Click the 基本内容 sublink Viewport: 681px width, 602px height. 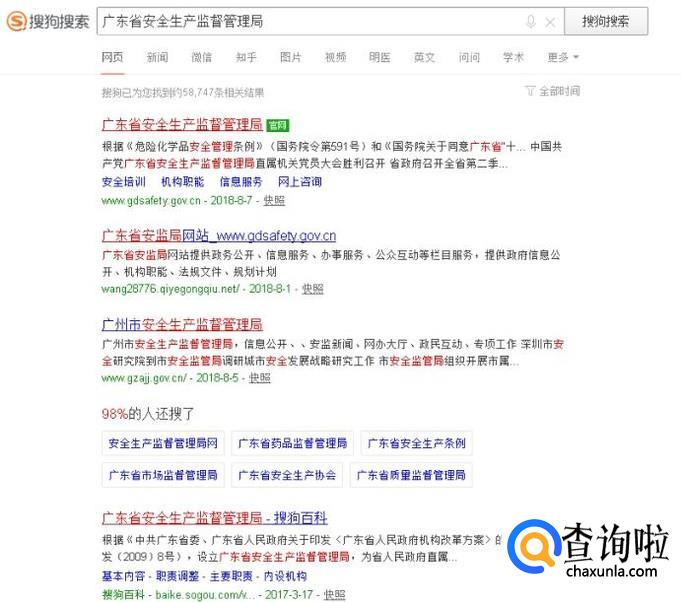pyautogui.click(x=123, y=576)
